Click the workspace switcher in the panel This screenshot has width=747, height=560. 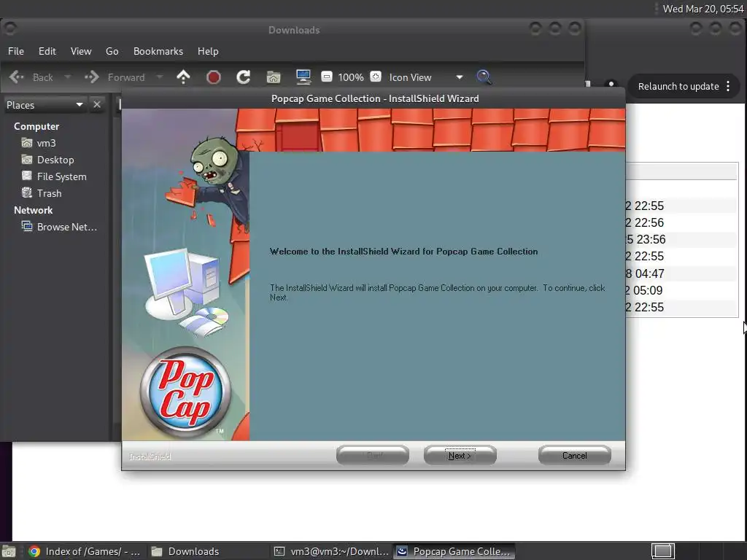(x=662, y=551)
